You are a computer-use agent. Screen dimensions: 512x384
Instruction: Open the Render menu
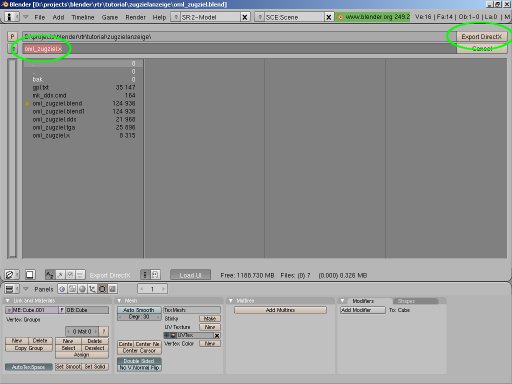tap(135, 17)
